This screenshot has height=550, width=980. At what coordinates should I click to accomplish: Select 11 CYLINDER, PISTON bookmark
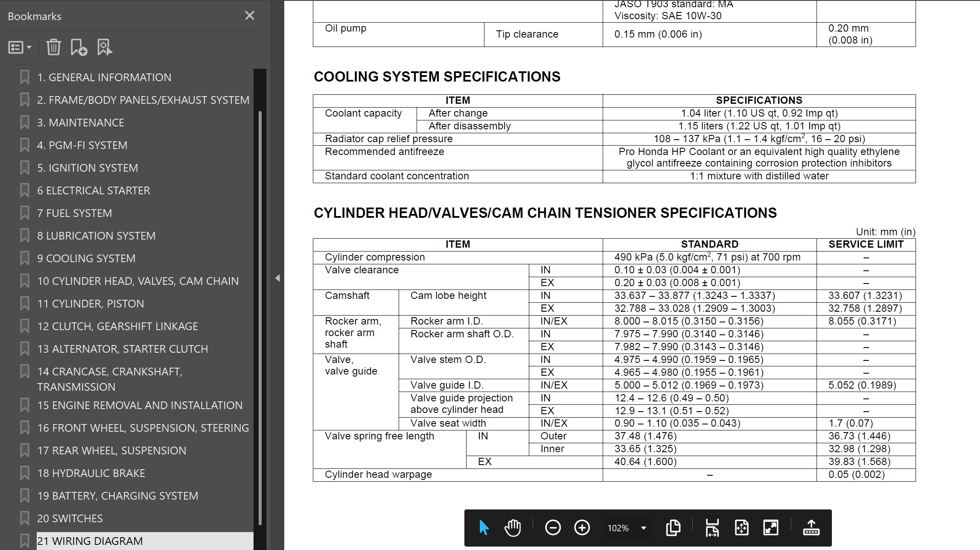click(x=91, y=304)
